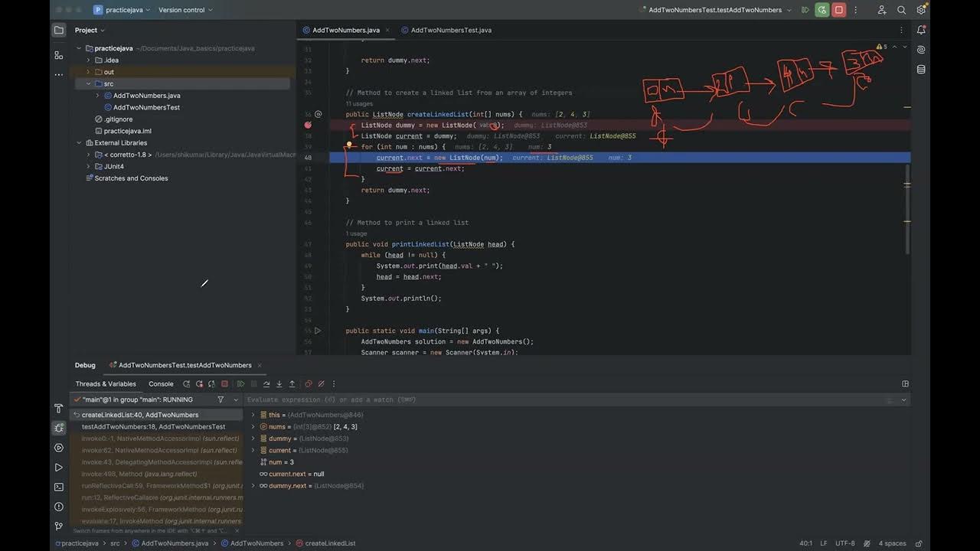The height and width of the screenshot is (551, 980).
Task: Open the Git branch tool window icon
Action: tap(59, 526)
